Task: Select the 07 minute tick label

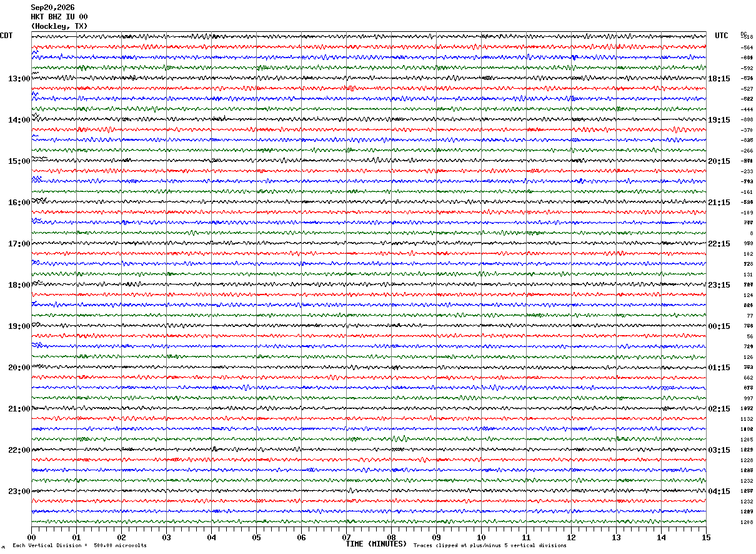Action: (x=346, y=537)
